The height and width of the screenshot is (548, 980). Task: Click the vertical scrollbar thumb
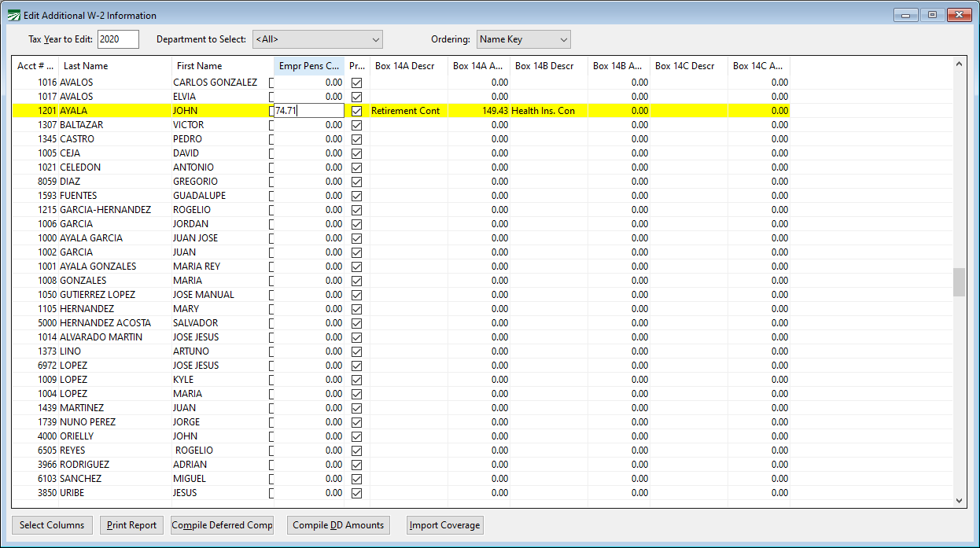(x=959, y=282)
